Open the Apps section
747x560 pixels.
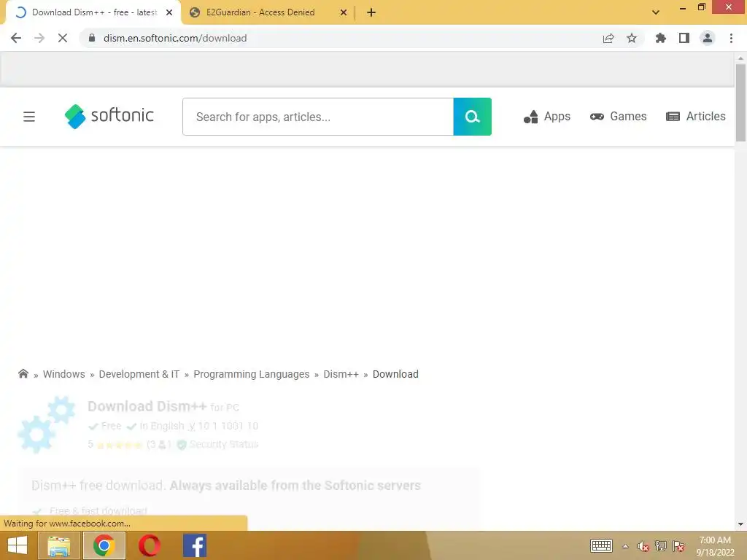pos(547,116)
